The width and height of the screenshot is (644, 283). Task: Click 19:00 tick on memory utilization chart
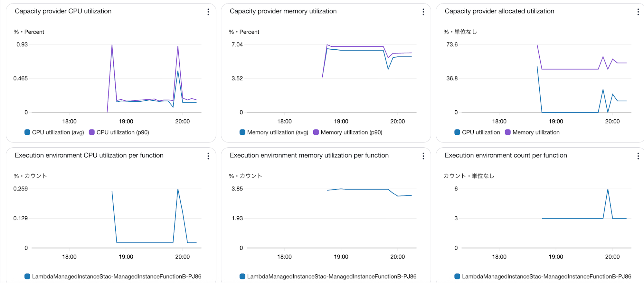[341, 121]
